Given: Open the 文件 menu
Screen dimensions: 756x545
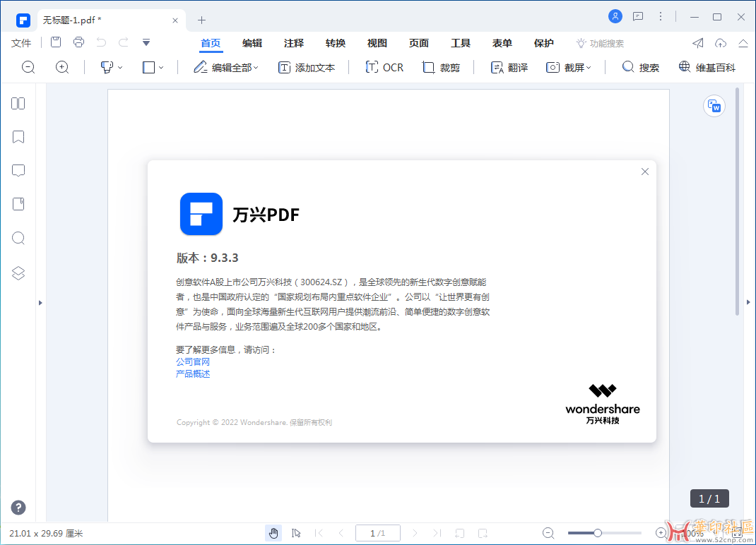Looking at the screenshot, I should 21,43.
